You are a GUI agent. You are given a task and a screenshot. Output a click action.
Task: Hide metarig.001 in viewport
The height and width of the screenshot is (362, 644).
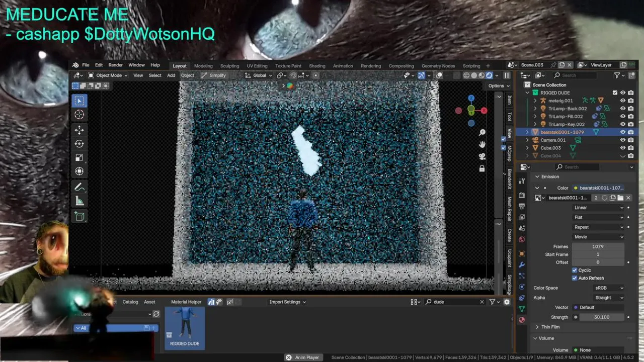[x=623, y=101]
